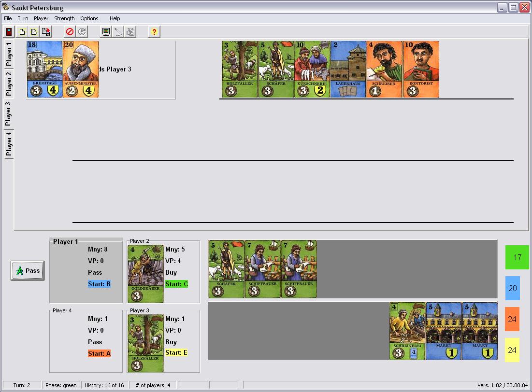Click the red prohibition undo icon

[70, 32]
